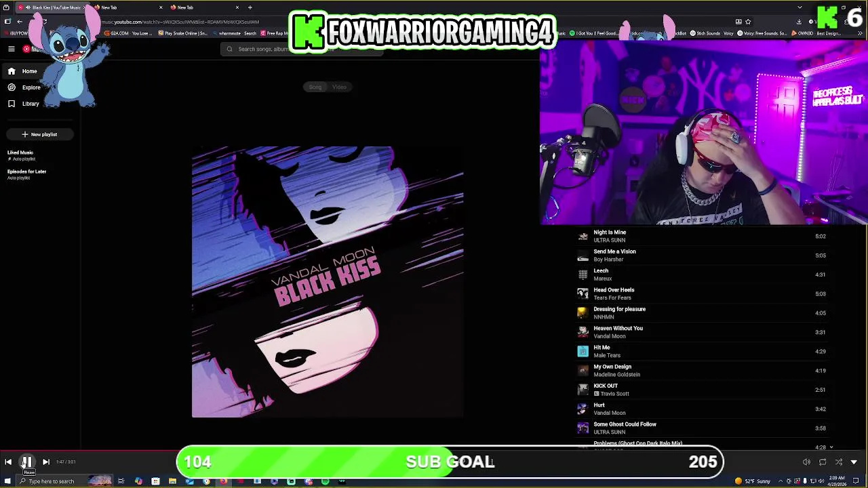
Task: Switch to the second New Tab
Action: click(205, 7)
